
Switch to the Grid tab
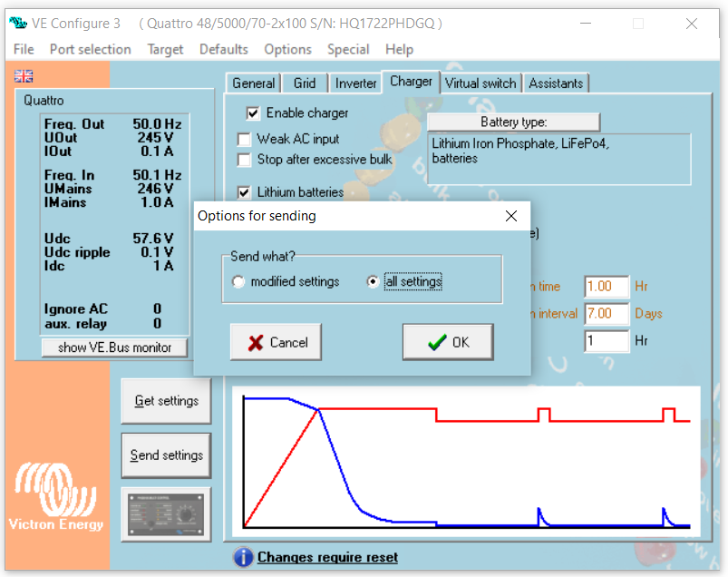click(305, 83)
